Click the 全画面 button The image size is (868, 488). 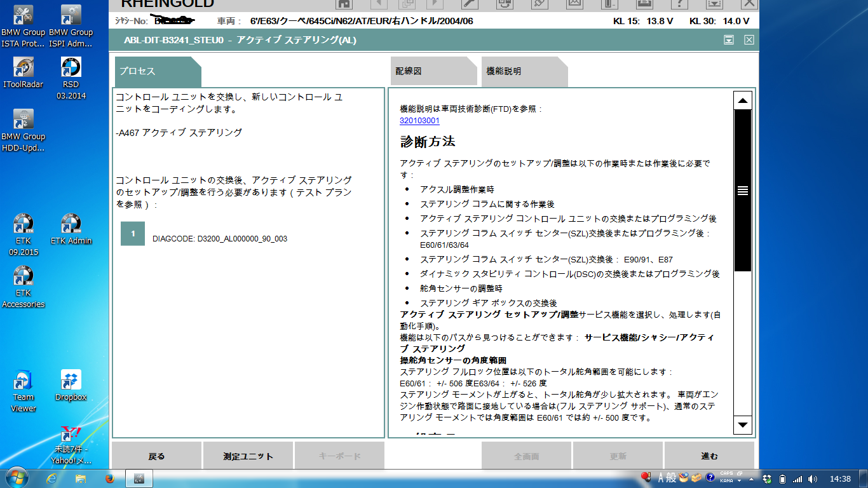pos(526,456)
